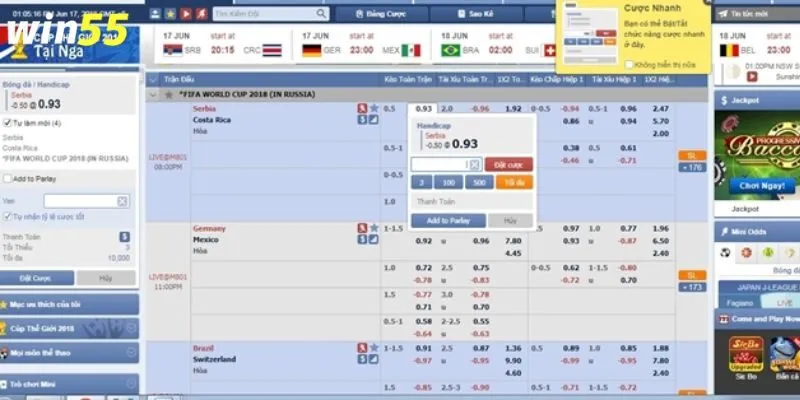Viewport: 800px width, 400px height.
Task: Toggle the Tự làm mới checkbox
Action: (7, 123)
